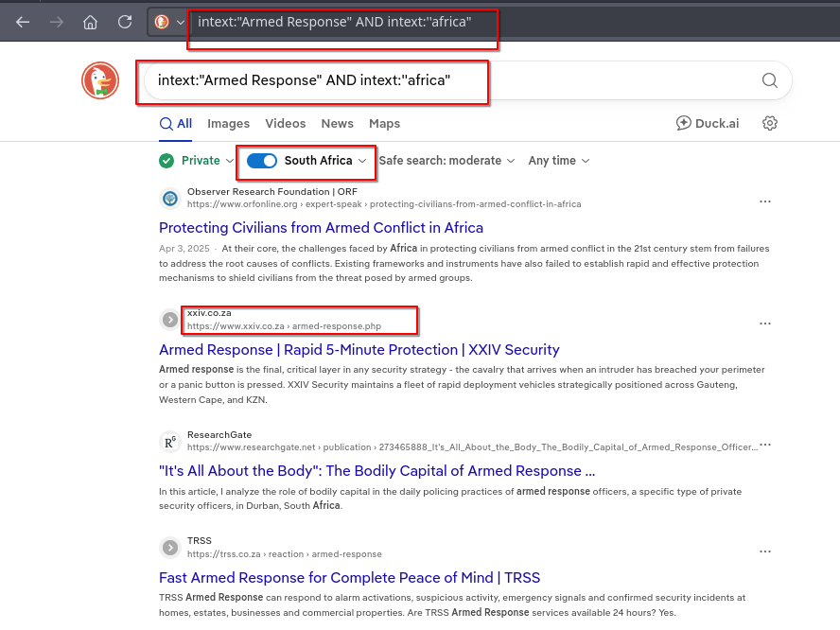Screen dimensions: 840x630
Task: Open more options for ResearchGate result
Action: click(765, 445)
